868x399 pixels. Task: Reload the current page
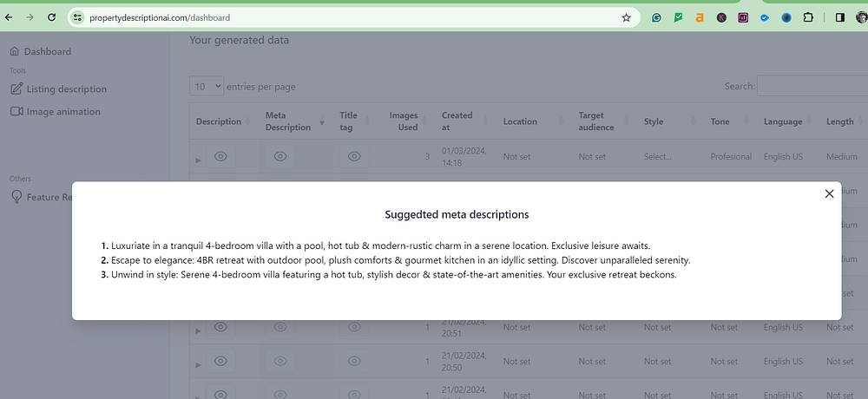pyautogui.click(x=52, y=17)
